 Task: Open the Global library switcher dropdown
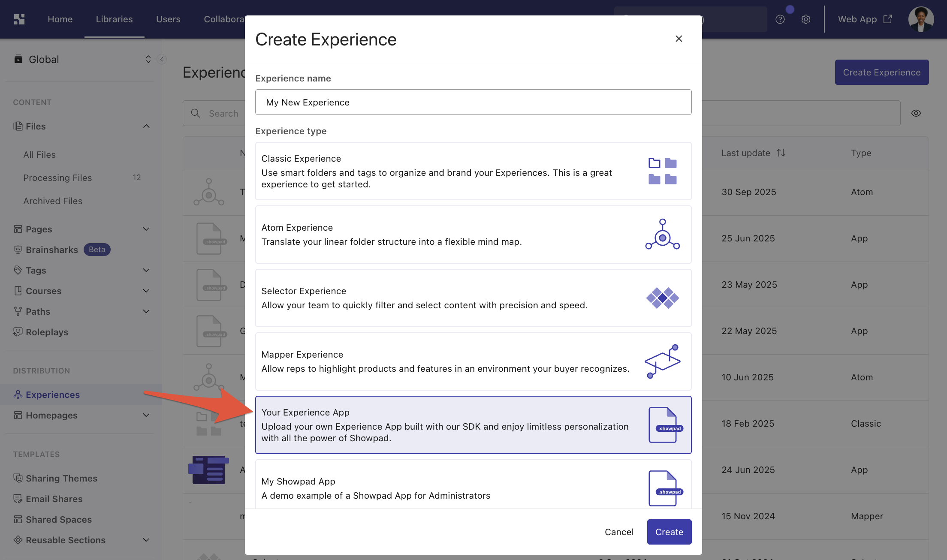pyautogui.click(x=148, y=59)
